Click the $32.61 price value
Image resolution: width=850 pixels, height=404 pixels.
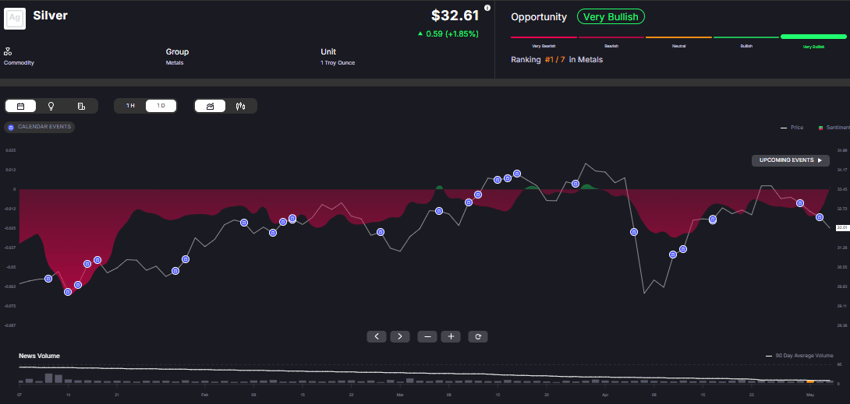[455, 15]
